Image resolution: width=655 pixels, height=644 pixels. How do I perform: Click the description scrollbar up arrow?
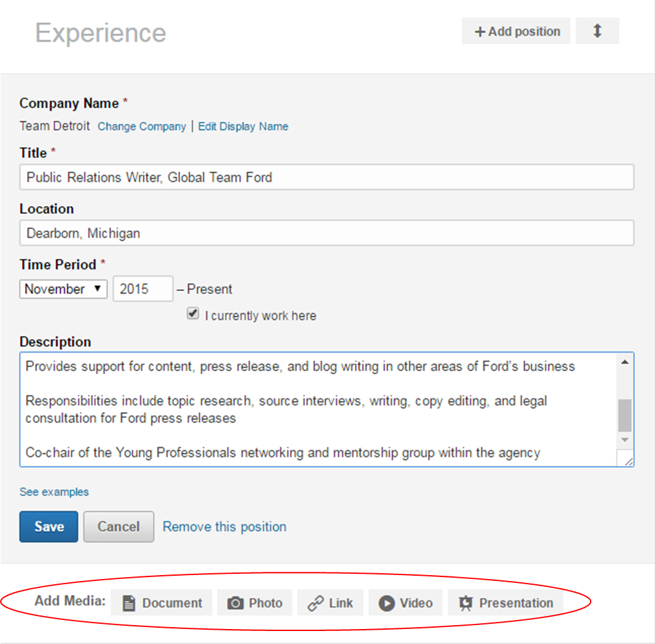click(x=624, y=362)
